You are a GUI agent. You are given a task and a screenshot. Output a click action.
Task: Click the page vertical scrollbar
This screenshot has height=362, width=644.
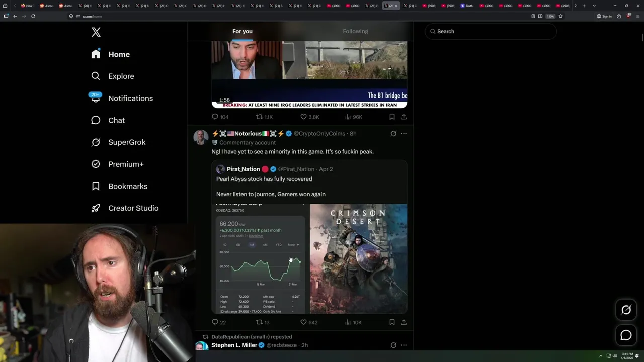(642, 38)
